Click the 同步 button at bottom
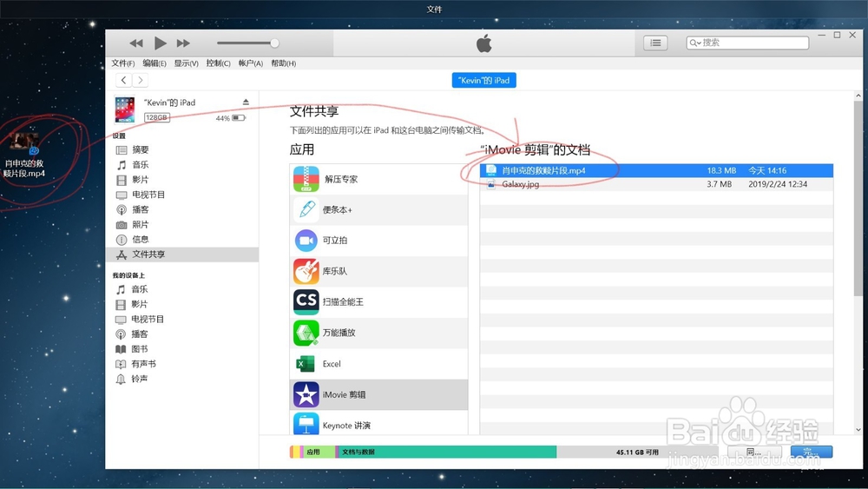868x489 pixels. coord(754,453)
